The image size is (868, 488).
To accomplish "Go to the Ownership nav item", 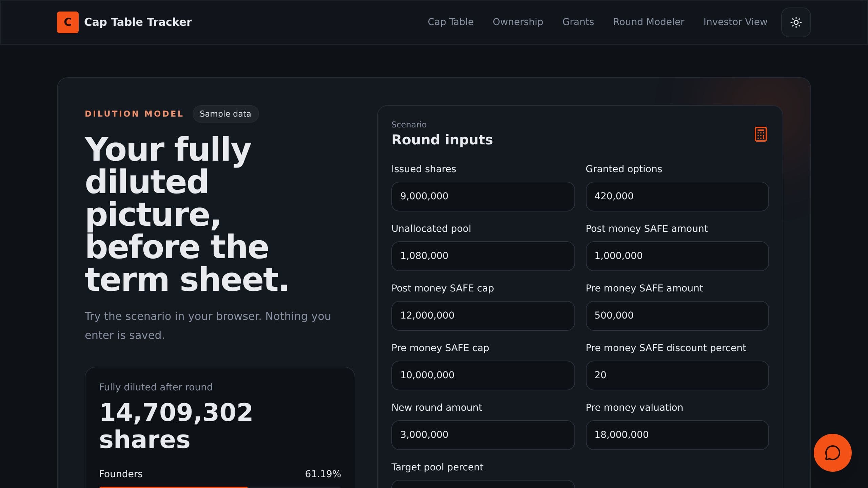I will tap(518, 22).
